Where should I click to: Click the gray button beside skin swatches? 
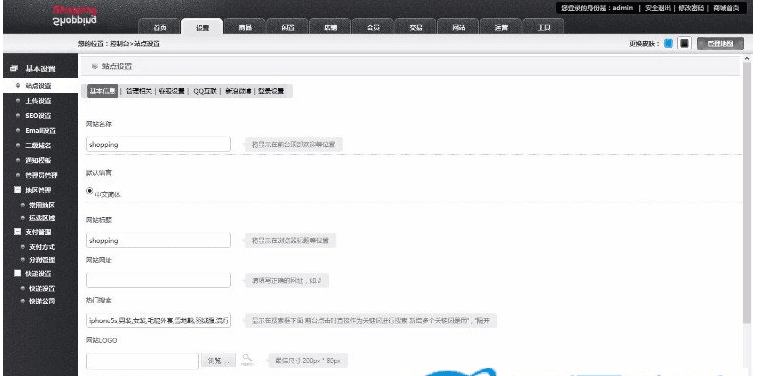pos(721,43)
